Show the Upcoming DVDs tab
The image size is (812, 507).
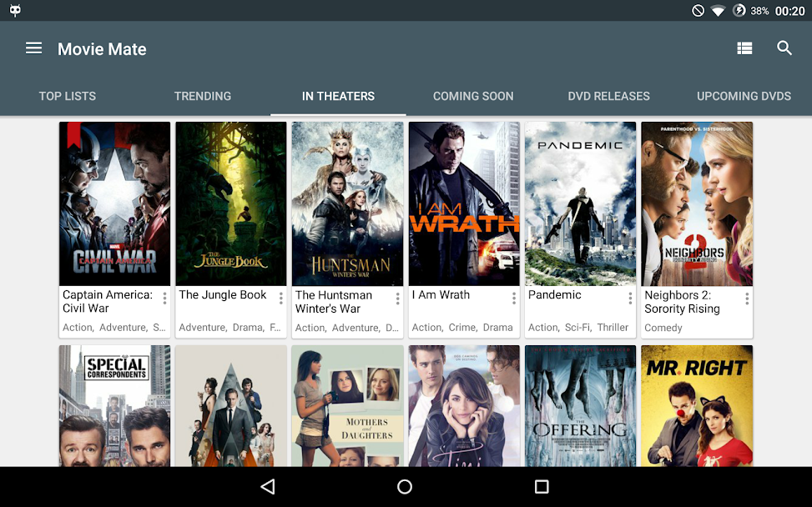pyautogui.click(x=744, y=96)
